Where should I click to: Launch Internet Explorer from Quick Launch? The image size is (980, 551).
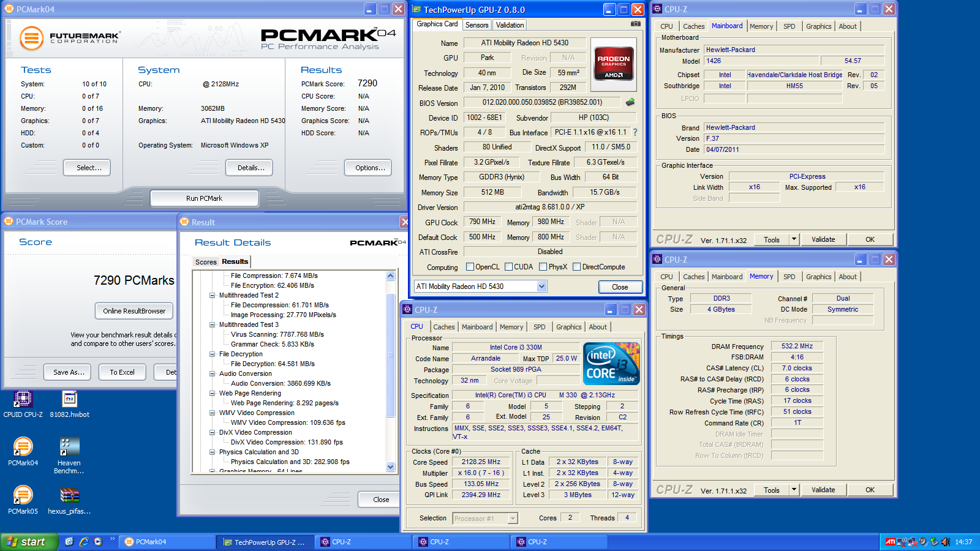84,542
